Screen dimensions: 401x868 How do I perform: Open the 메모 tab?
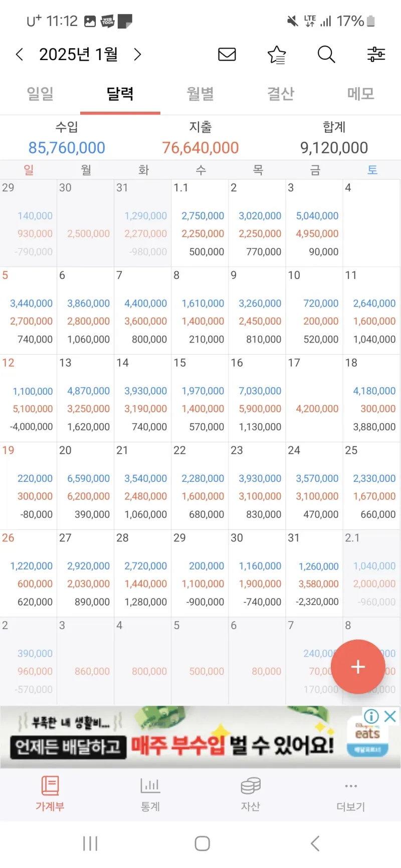coord(361,93)
